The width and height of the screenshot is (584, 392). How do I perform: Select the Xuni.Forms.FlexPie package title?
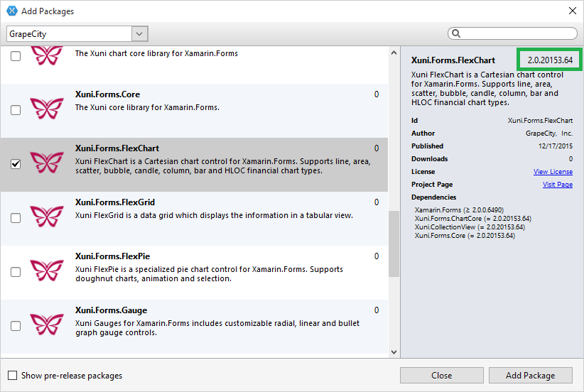[x=112, y=256]
